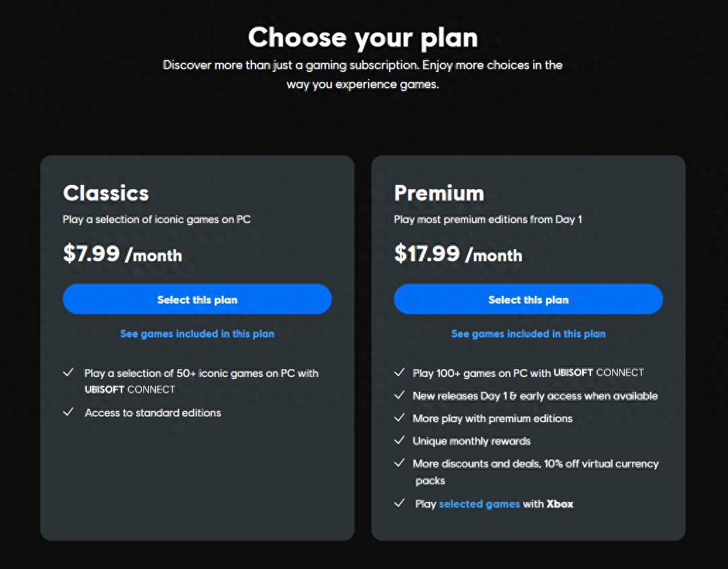The image size is (728, 569).
Task: Click the Premium plan heading
Action: [x=439, y=193]
